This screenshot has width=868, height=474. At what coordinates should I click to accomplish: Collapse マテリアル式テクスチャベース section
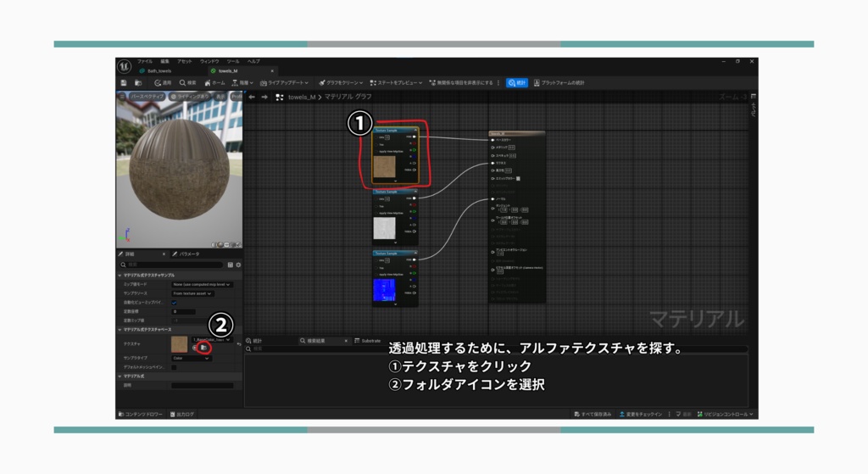[120, 330]
